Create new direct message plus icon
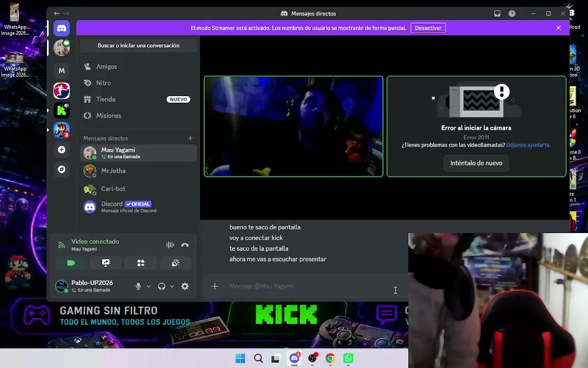Viewport: 588px width, 368px height. tap(190, 138)
